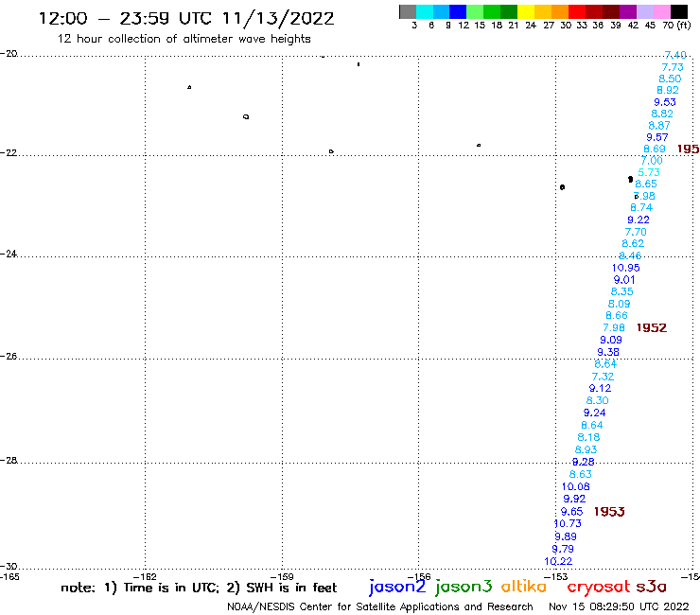700x615 pixels.
Task: Click the wave height value 9.89
Action: click(x=565, y=536)
